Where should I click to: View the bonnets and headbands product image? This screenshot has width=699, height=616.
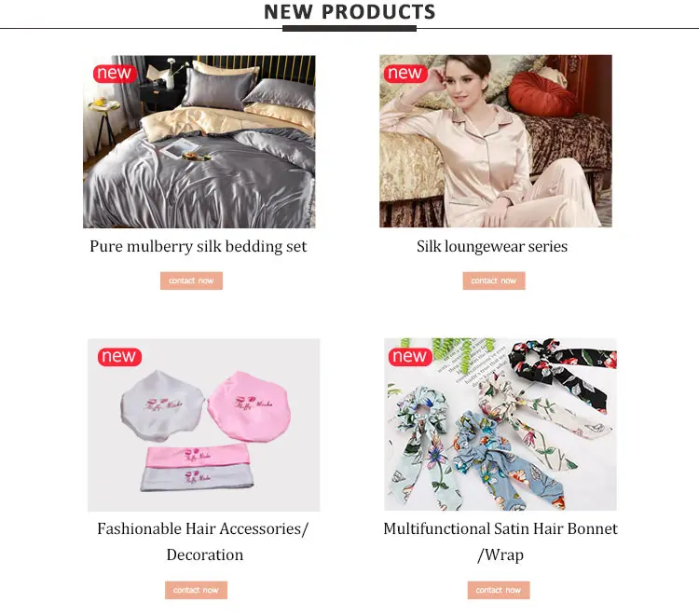pyautogui.click(x=204, y=425)
